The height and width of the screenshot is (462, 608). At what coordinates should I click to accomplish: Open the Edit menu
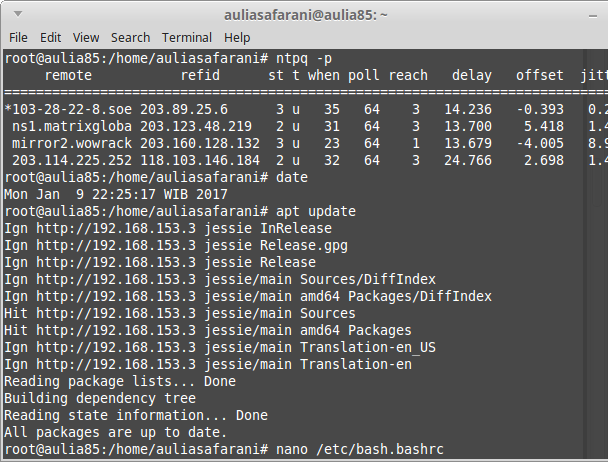(x=49, y=37)
